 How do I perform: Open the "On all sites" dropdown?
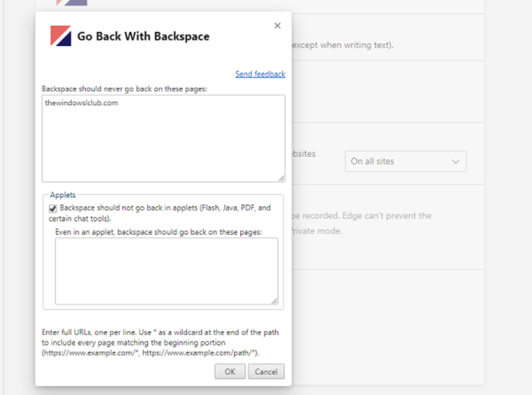[x=405, y=161]
